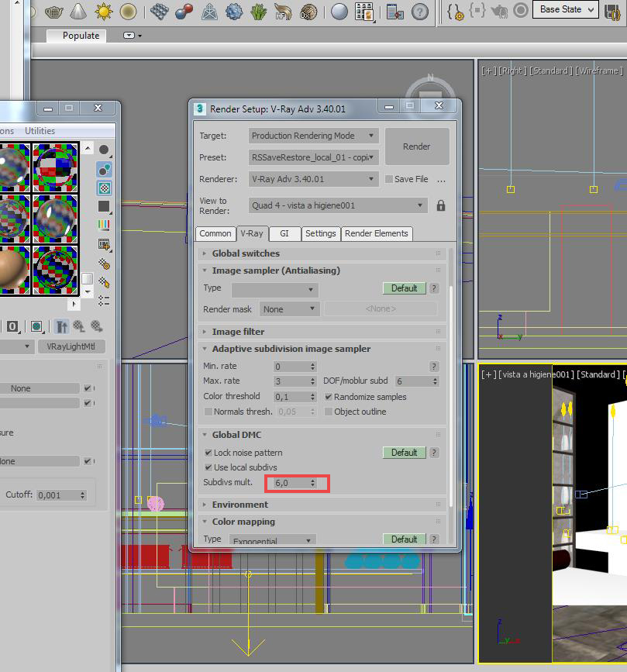The height and width of the screenshot is (672, 627).
Task: Select the brown sphere material sample slot
Action: (x=13, y=270)
